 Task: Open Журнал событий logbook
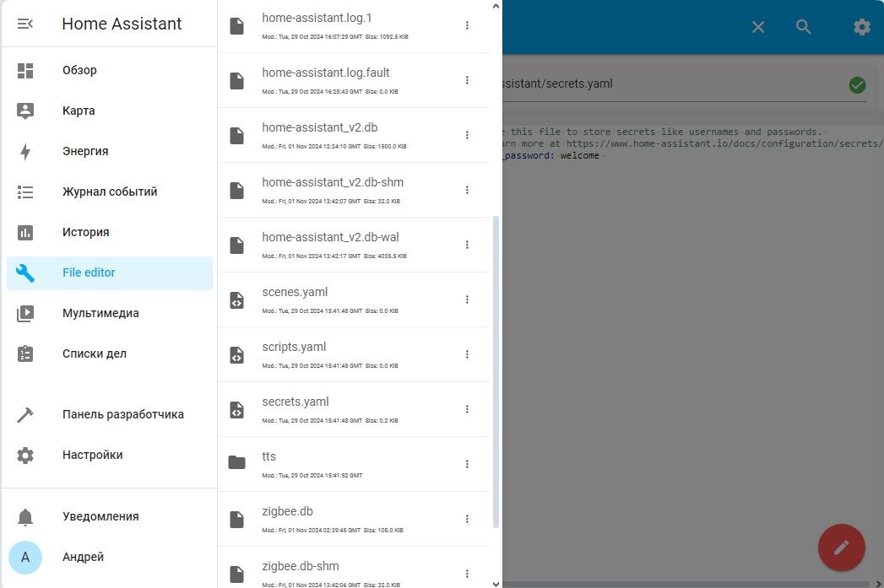110,192
